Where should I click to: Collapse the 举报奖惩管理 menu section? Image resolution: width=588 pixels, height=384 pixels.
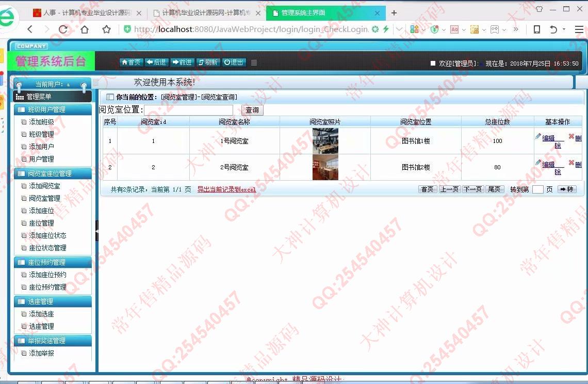(x=53, y=341)
